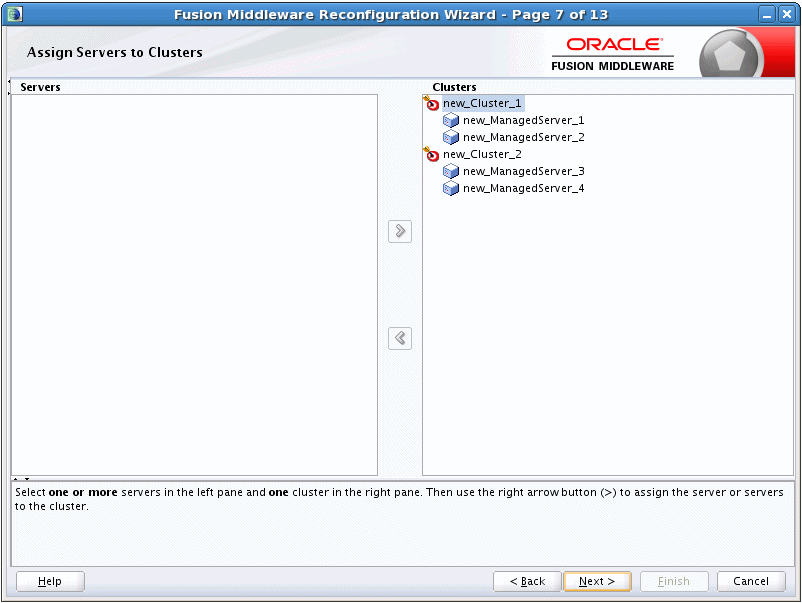Select new_ManagedServer_3 label

pyautogui.click(x=523, y=171)
